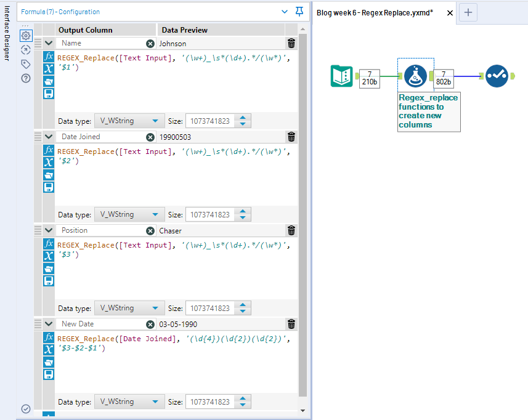Open a saved expression with the folder icon
This screenshot has width=528, height=420.
click(49, 81)
